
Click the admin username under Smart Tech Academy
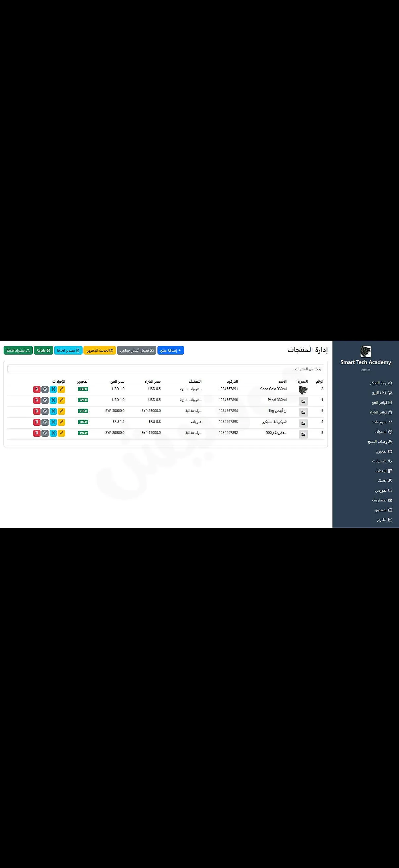point(366,370)
